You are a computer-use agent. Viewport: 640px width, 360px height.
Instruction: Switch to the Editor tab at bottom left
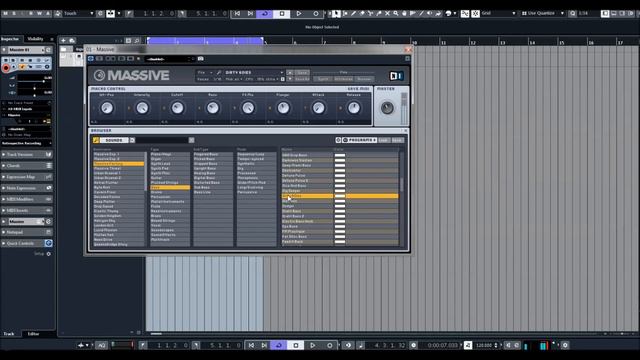coord(33,334)
